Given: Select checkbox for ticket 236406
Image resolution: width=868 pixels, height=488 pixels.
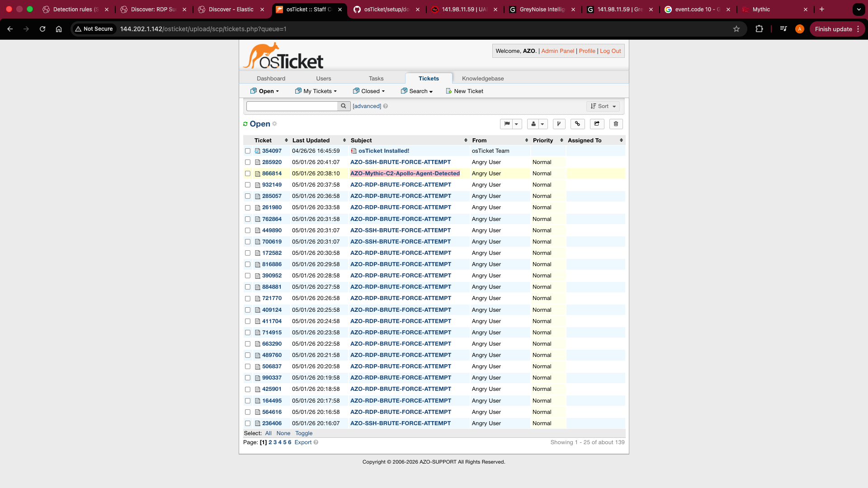Looking at the screenshot, I should click(248, 423).
